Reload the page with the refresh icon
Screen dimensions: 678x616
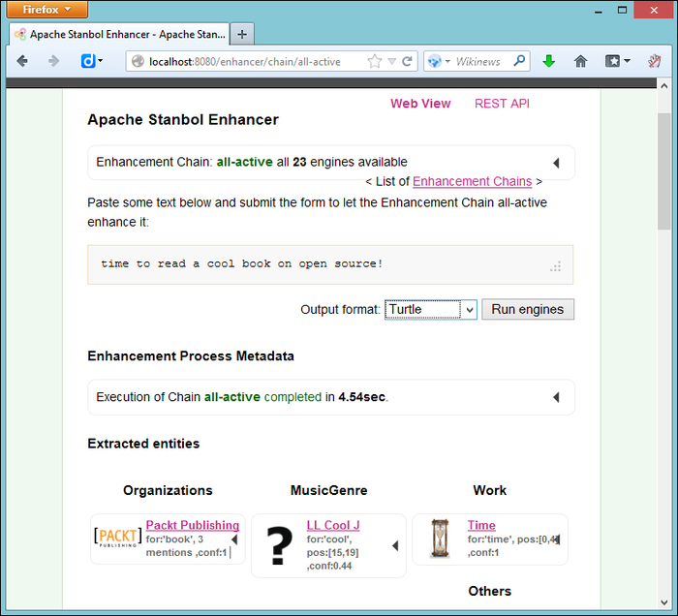coord(407,61)
